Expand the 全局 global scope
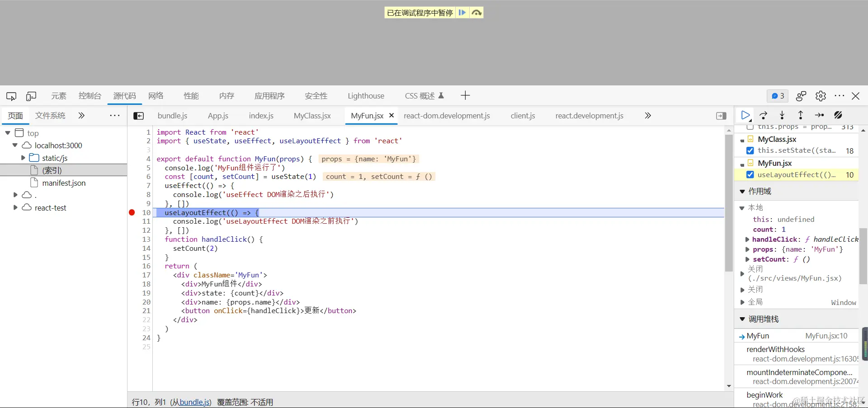This screenshot has height=408, width=868. (742, 302)
